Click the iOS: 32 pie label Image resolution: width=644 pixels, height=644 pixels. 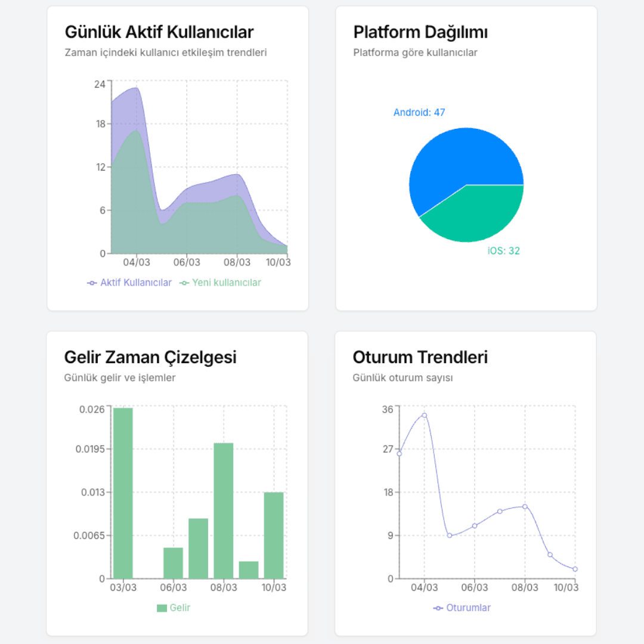(503, 251)
